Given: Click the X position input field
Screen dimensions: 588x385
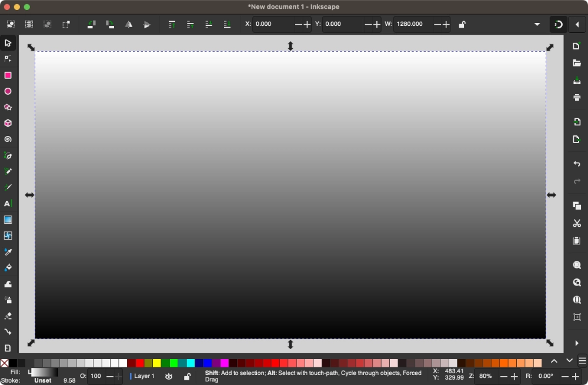Looking at the screenshot, I should click(x=274, y=24).
